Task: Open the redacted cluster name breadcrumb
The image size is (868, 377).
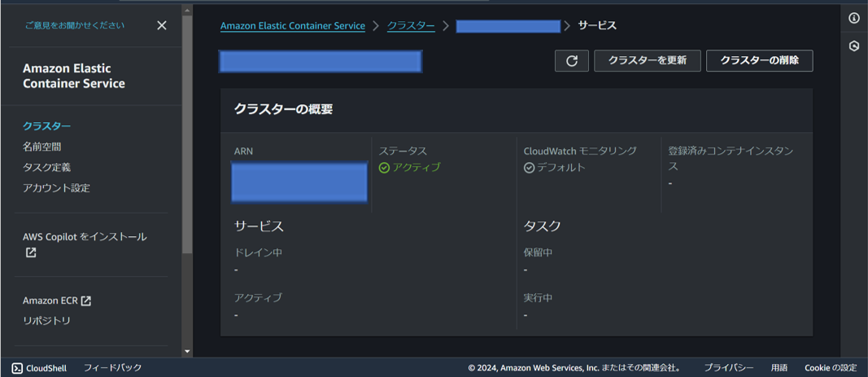Action: [508, 26]
